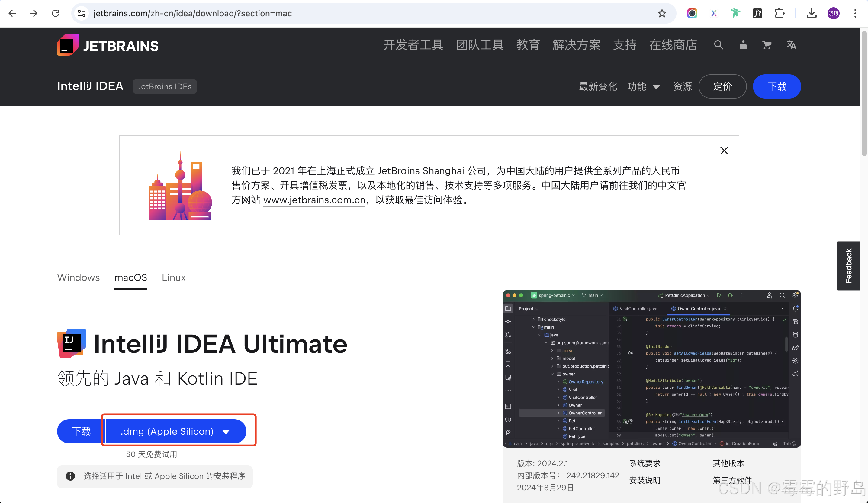The width and height of the screenshot is (868, 503).
Task: Click the blue 下载 download button
Action: [x=777, y=86]
